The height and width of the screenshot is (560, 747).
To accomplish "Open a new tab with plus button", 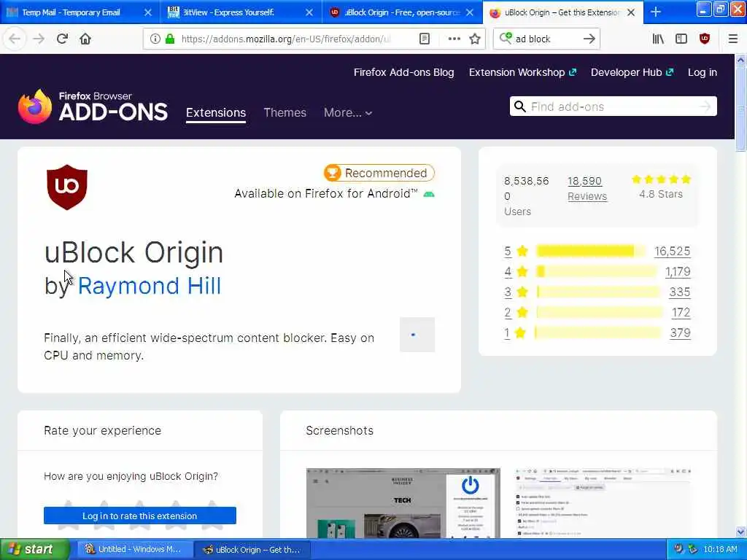I will (656, 12).
